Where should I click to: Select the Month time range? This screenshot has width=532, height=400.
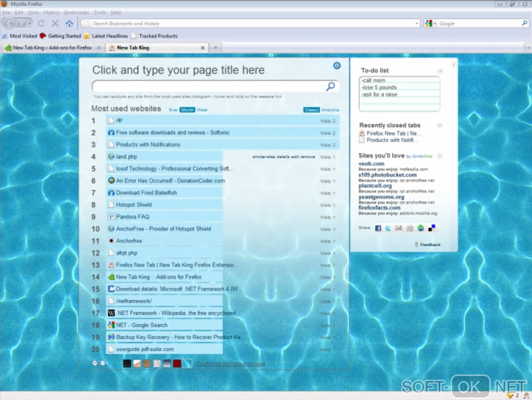tap(187, 110)
